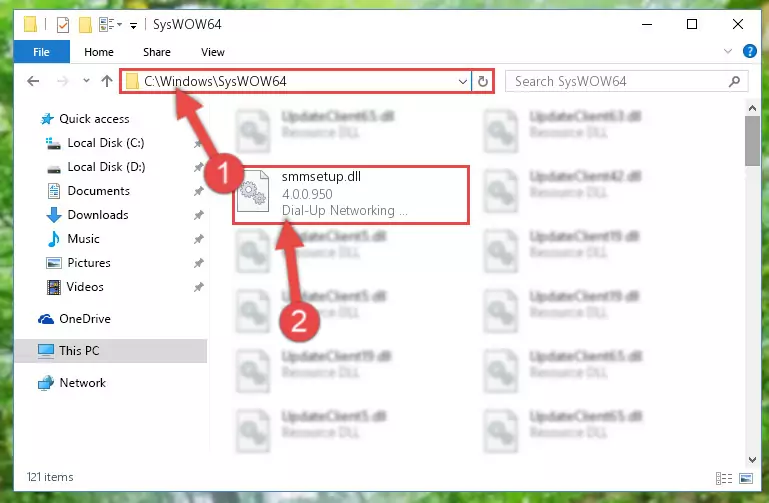Viewport: 769px width, 503px height.
Task: Click the vertical scrollbar thumb
Action: (x=752, y=141)
